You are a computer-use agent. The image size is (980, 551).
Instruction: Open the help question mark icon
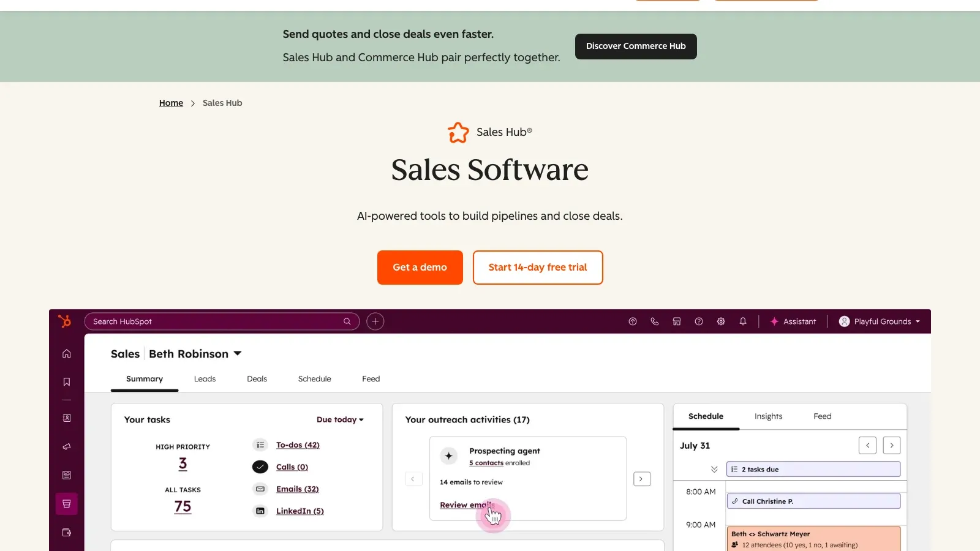699,321
